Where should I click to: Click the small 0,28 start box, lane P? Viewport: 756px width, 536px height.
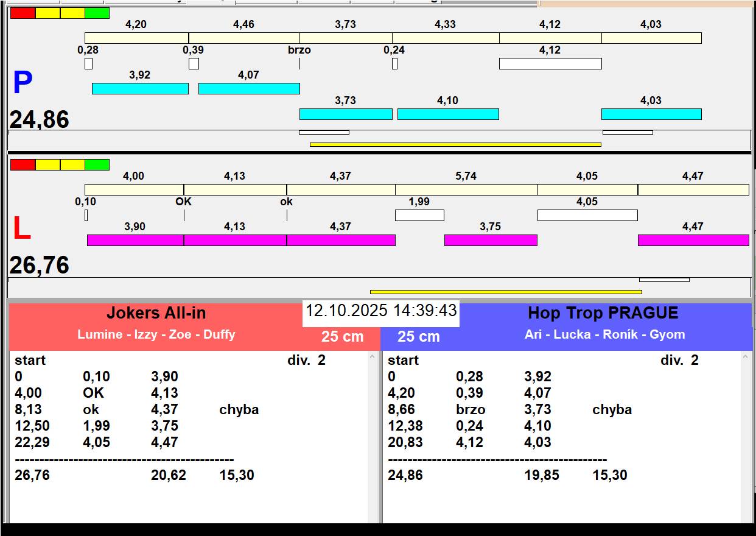point(88,63)
